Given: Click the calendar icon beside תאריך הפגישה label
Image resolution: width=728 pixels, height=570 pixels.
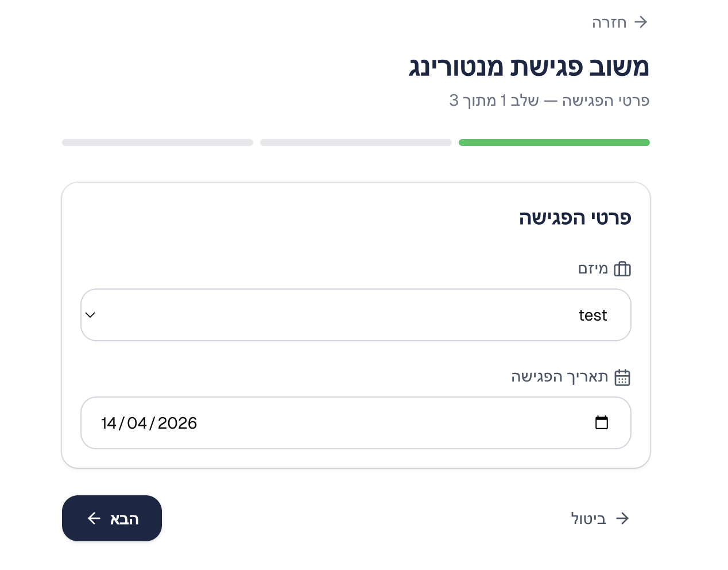Looking at the screenshot, I should [622, 377].
